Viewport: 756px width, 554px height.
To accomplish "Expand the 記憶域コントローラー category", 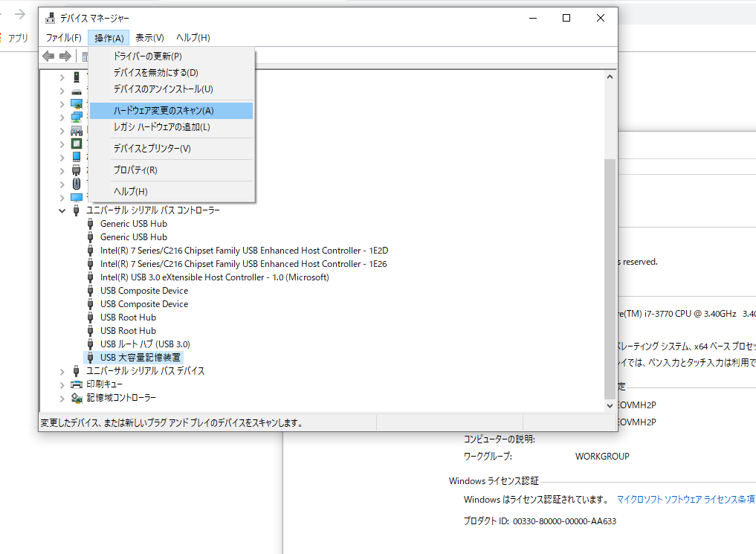I will pos(62,397).
